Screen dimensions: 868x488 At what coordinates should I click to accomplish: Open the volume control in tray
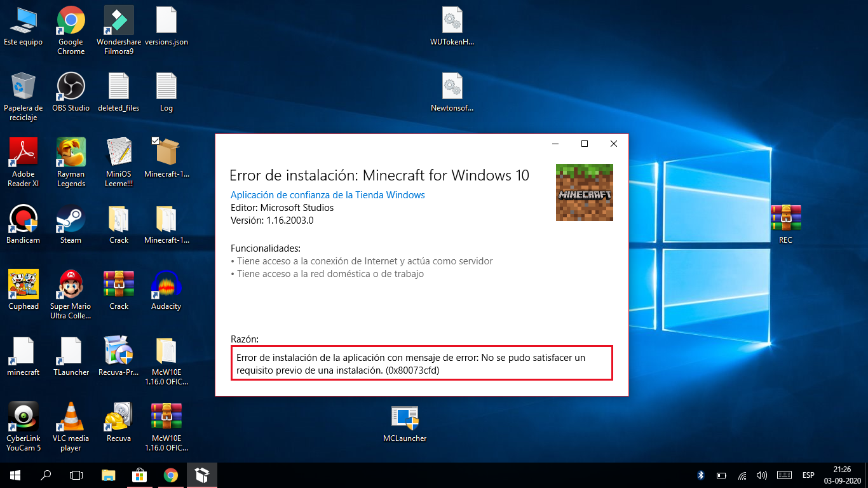tap(762, 475)
